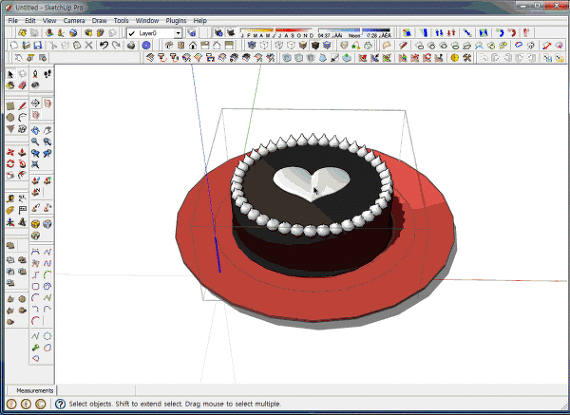Choose the Eraser tool

[x=23, y=85]
